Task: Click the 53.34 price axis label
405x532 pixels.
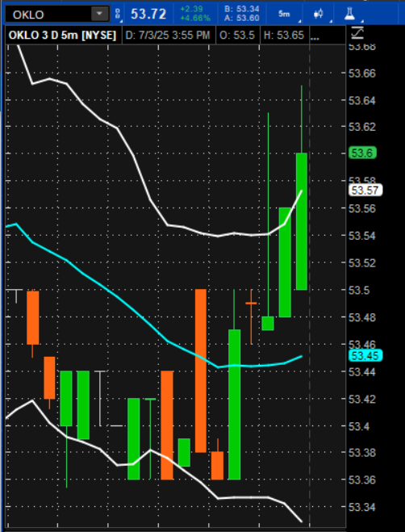Action: pyautogui.click(x=362, y=507)
